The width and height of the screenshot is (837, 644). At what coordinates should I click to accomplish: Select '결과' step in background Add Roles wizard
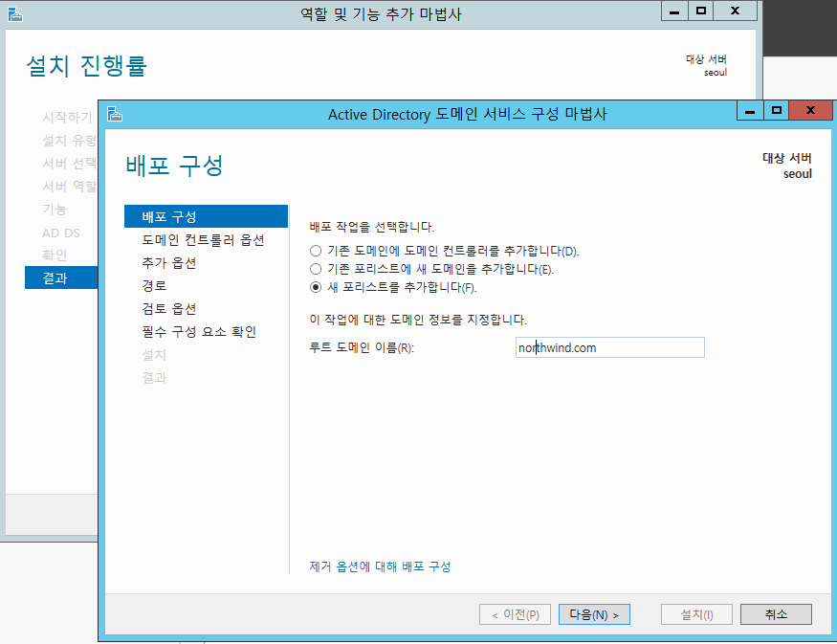tap(61, 278)
